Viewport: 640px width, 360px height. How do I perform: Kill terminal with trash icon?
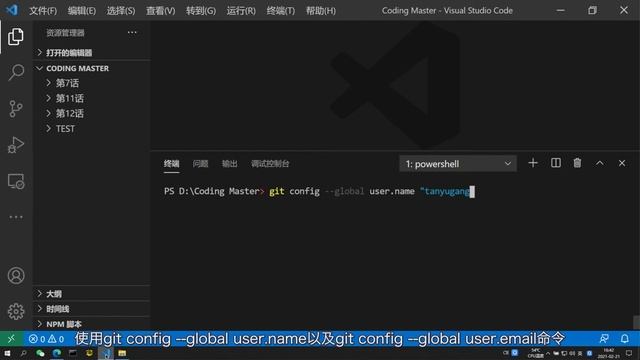tap(577, 163)
